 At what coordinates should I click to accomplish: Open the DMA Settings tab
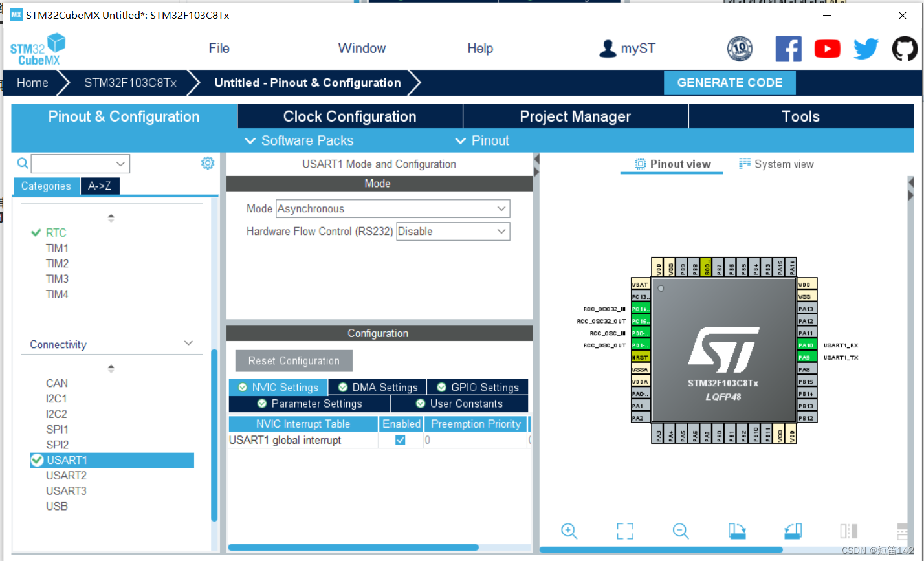point(378,387)
